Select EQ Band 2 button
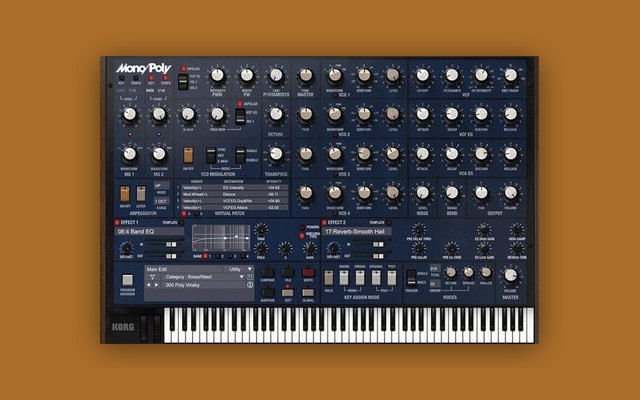640x400 pixels. [x=217, y=256]
